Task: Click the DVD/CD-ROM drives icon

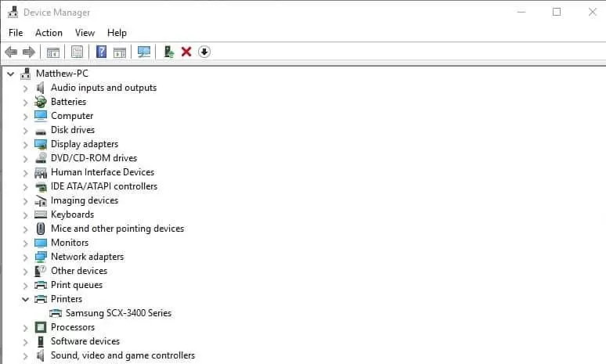Action: (41, 158)
